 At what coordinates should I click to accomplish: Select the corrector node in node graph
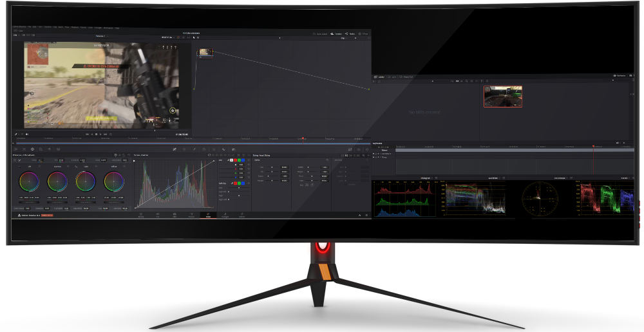(x=205, y=52)
